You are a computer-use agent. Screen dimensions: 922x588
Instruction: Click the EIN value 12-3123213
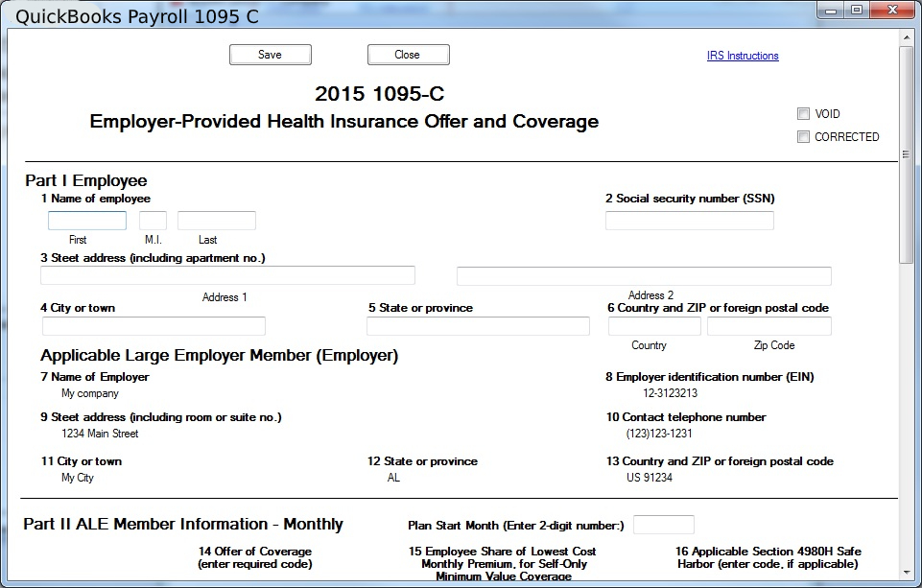670,393
